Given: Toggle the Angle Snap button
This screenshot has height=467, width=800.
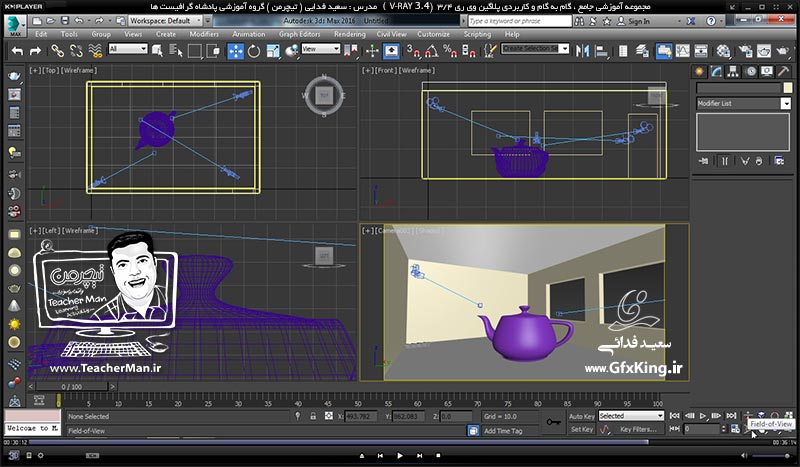Looking at the screenshot, I should [x=431, y=51].
